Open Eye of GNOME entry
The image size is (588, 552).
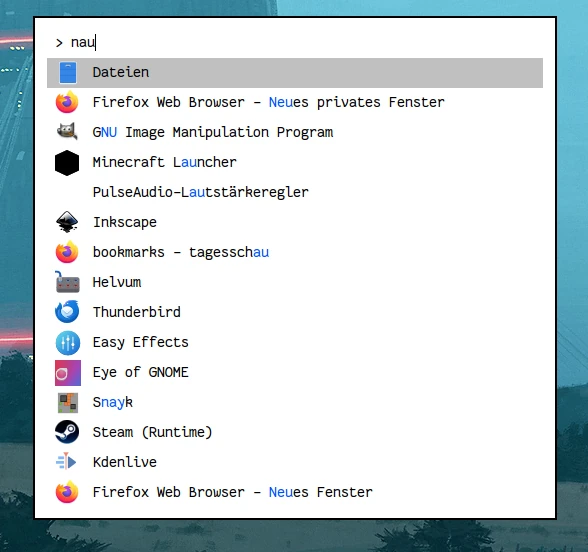(x=295, y=372)
